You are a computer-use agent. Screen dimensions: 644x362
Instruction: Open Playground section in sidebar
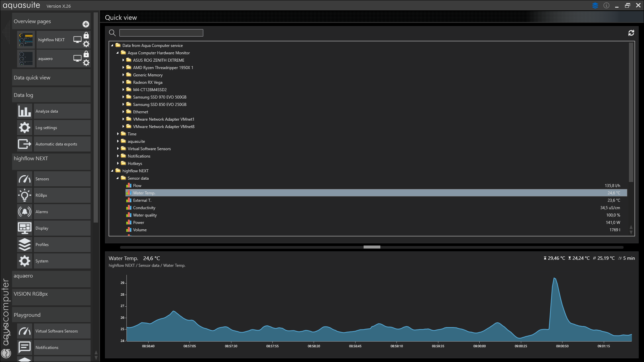click(x=51, y=315)
